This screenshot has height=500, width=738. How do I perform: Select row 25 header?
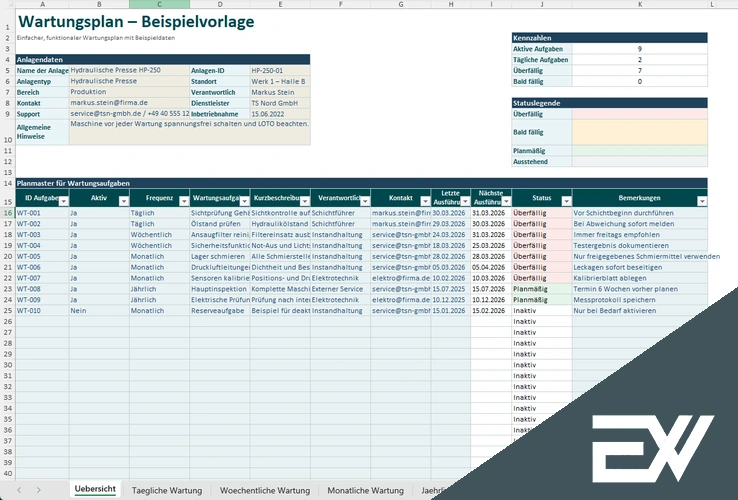pos(8,311)
